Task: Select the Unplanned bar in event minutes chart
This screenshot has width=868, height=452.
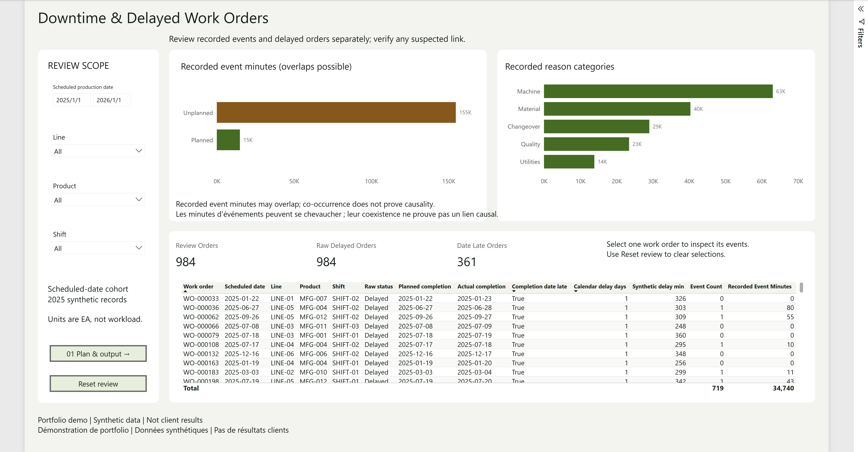Action: point(336,113)
